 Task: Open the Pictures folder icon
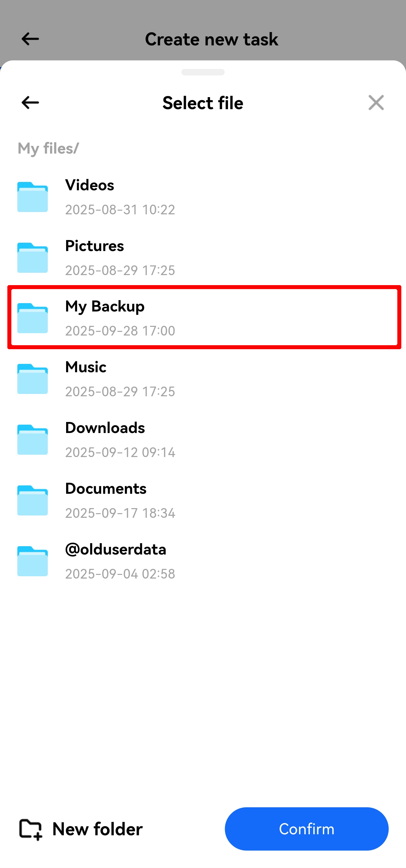click(33, 257)
